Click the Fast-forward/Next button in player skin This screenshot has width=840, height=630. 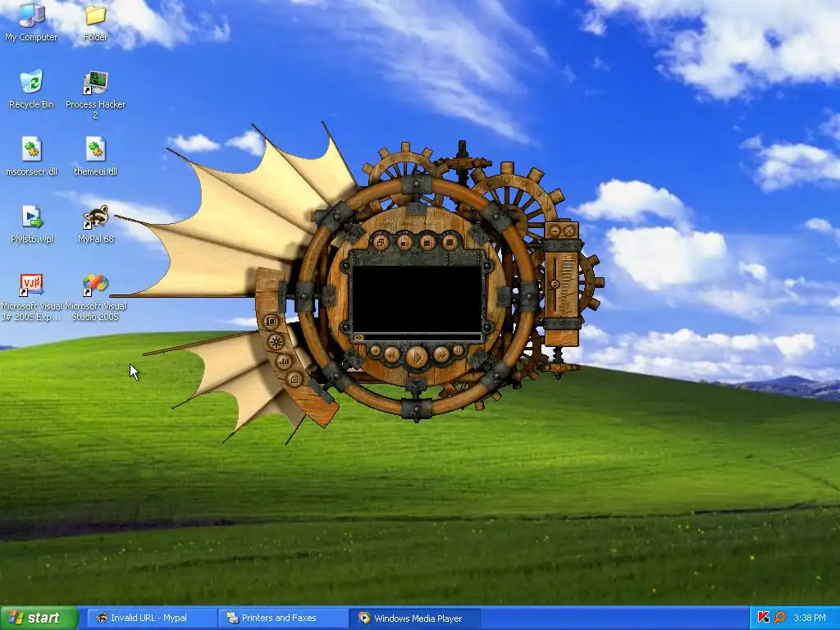point(441,354)
